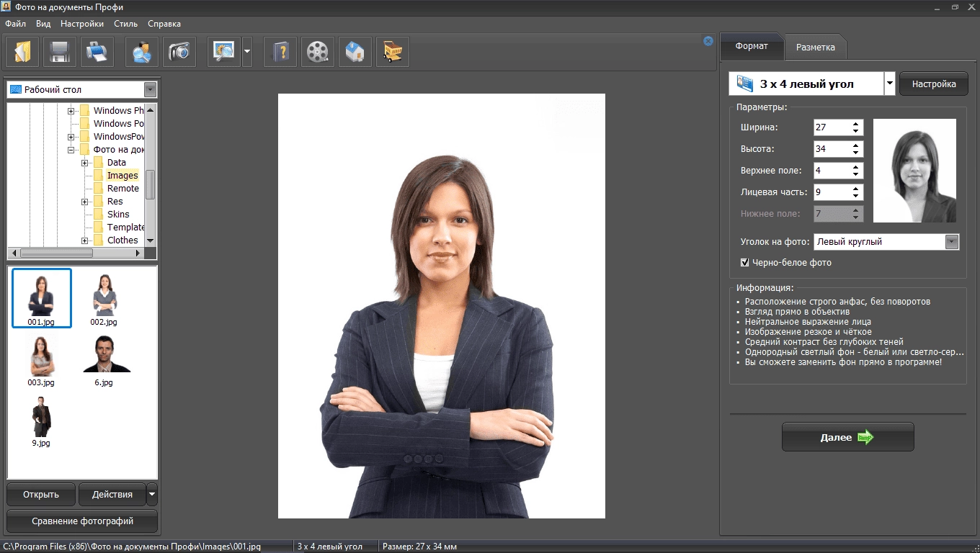This screenshot has width=980, height=553.
Task: Switch to the Формат tab
Action: coord(752,46)
